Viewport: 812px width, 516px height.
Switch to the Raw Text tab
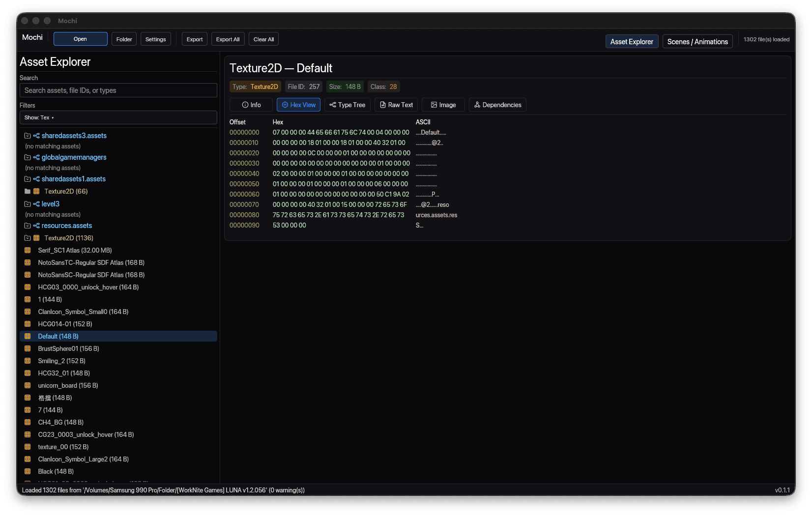[396, 105]
